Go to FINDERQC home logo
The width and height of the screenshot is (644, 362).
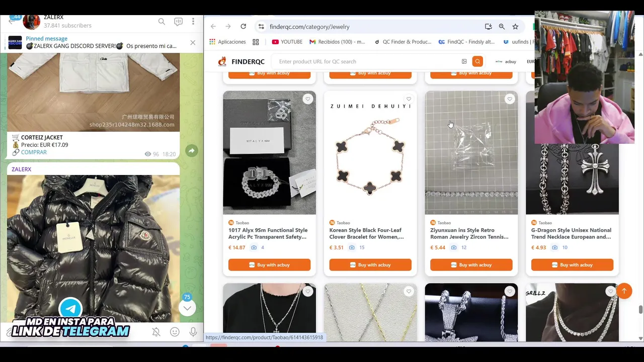point(241,61)
